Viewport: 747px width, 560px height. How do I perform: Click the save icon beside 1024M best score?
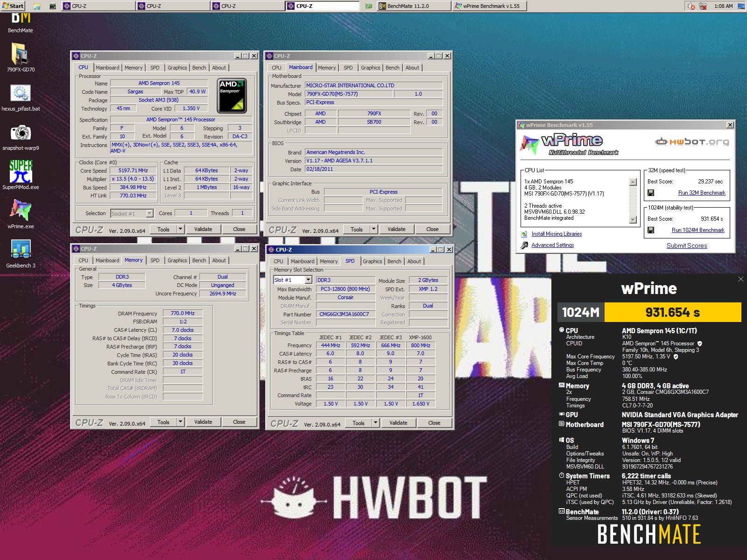(651, 230)
